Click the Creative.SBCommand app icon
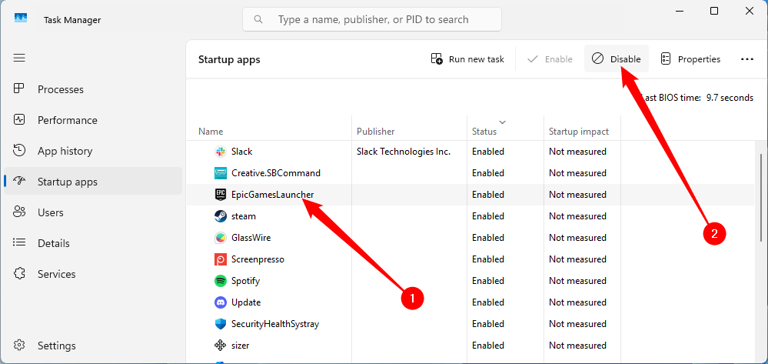 point(220,173)
